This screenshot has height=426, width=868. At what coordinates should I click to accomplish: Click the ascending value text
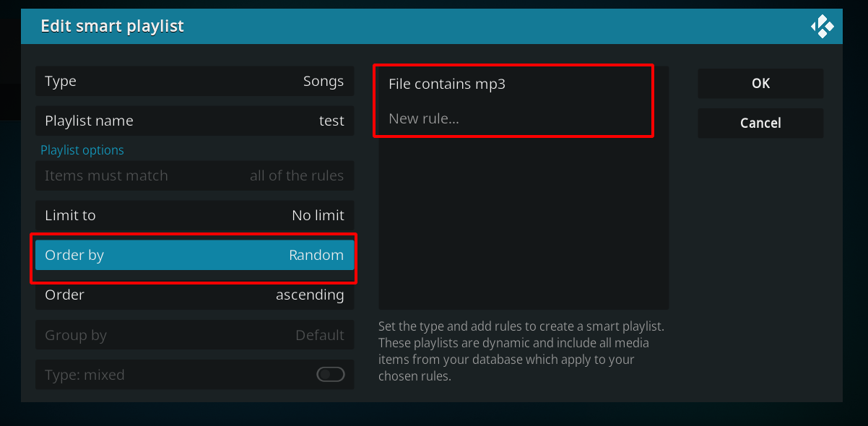pyautogui.click(x=310, y=295)
